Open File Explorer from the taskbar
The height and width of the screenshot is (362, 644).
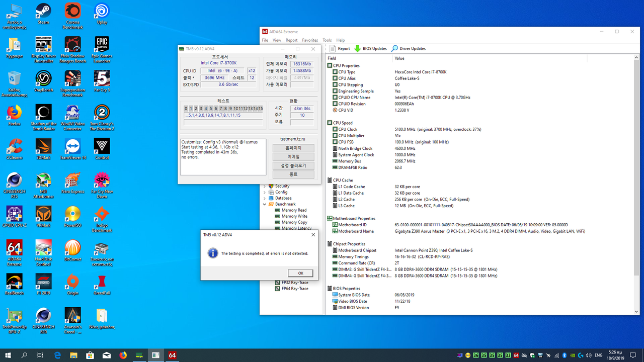pos(73,355)
